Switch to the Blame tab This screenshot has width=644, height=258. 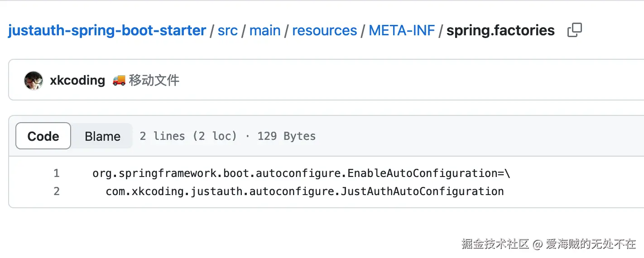[x=102, y=136]
